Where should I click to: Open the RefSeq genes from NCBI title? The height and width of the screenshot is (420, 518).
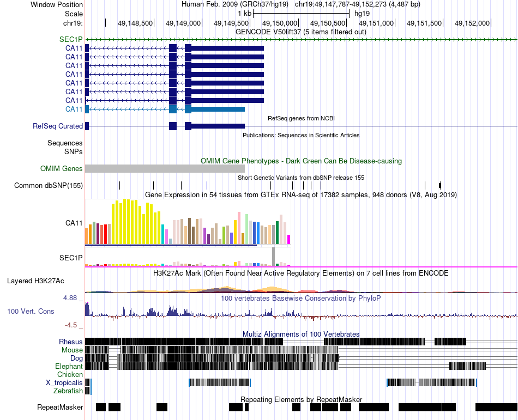[301, 118]
